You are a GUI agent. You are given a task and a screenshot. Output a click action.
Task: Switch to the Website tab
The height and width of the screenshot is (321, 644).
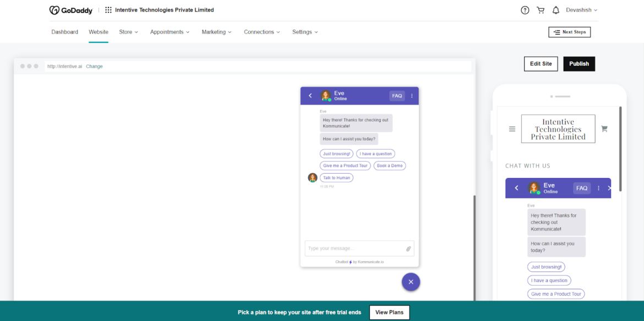99,32
